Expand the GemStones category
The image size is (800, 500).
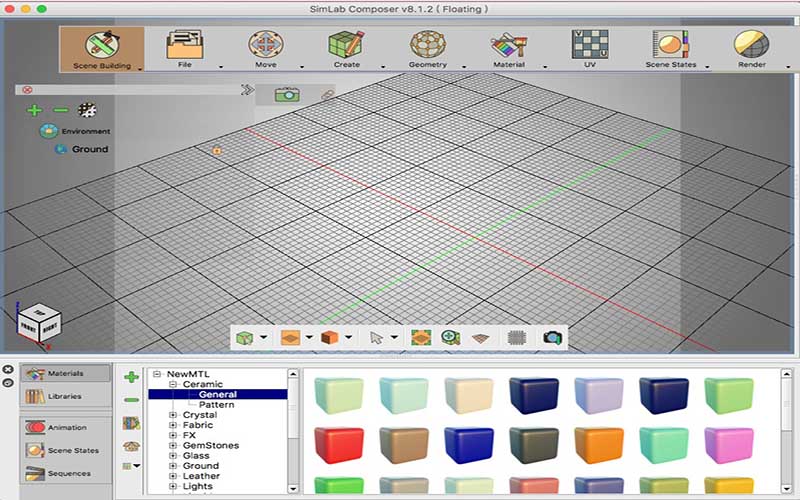(173, 445)
